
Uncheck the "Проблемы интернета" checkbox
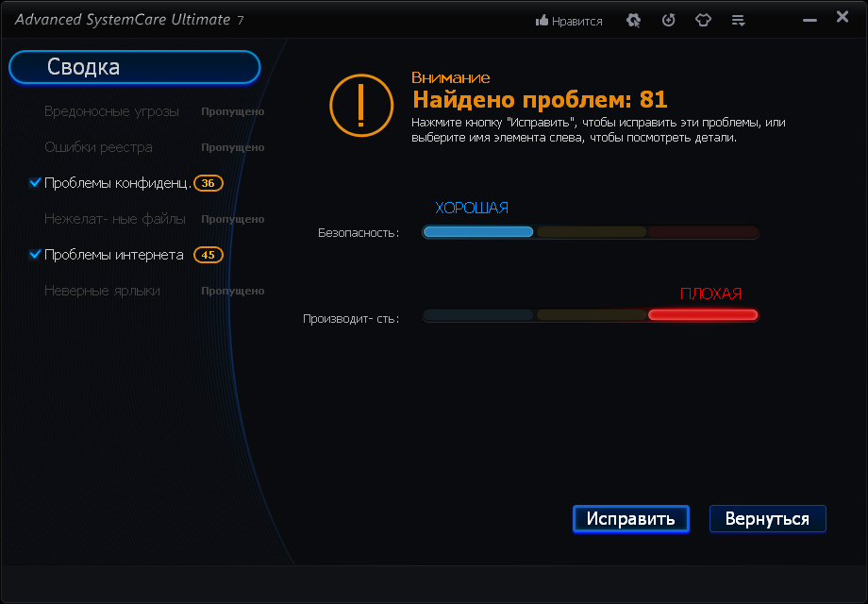tap(35, 255)
